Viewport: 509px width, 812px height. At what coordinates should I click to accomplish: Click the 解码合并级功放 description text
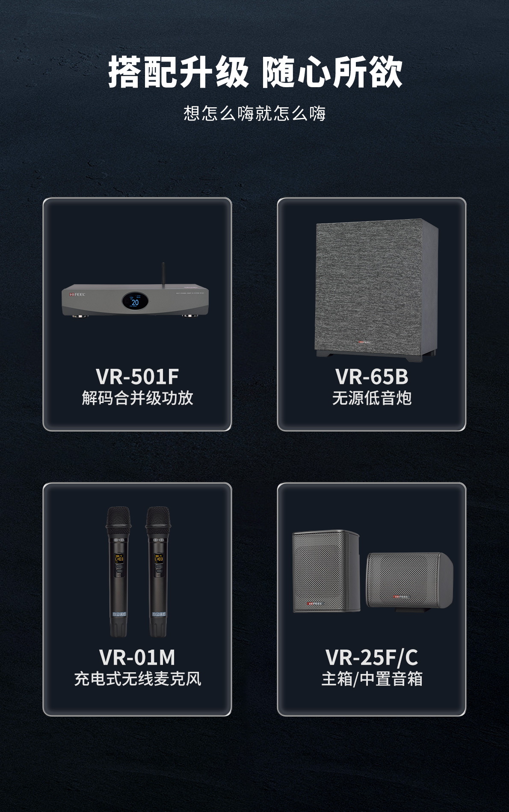[x=137, y=398]
